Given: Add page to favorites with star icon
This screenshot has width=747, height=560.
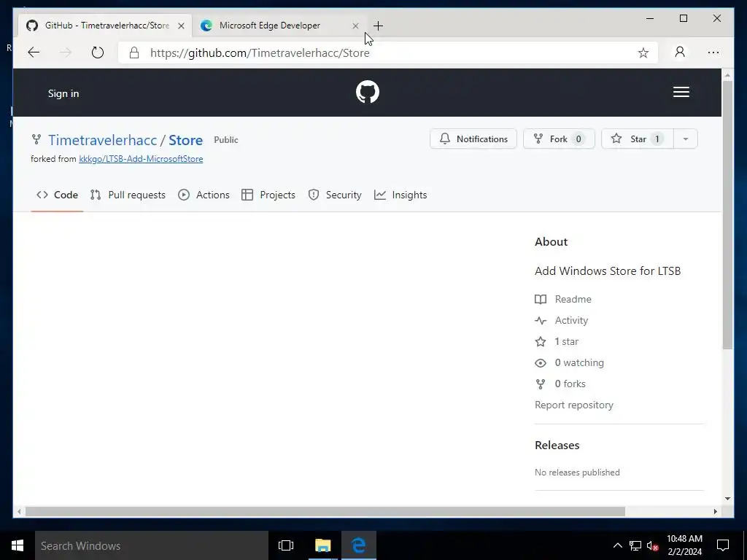Looking at the screenshot, I should 643,52.
